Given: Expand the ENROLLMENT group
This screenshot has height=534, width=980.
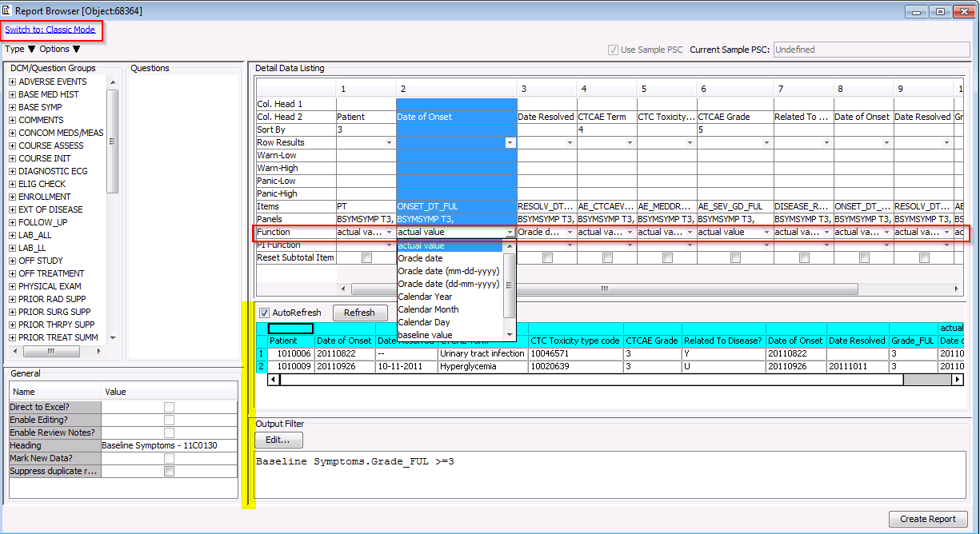Looking at the screenshot, I should [13, 197].
